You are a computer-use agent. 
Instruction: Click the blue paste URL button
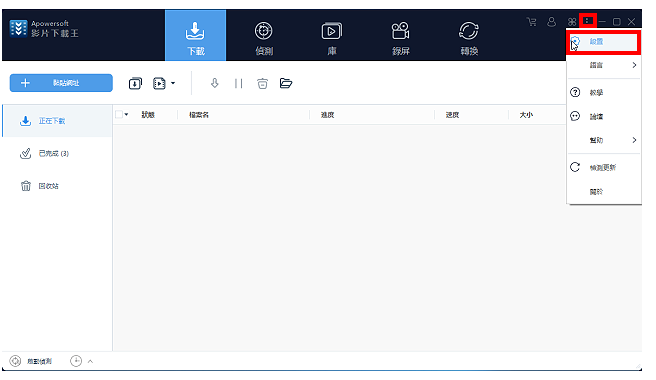61,83
